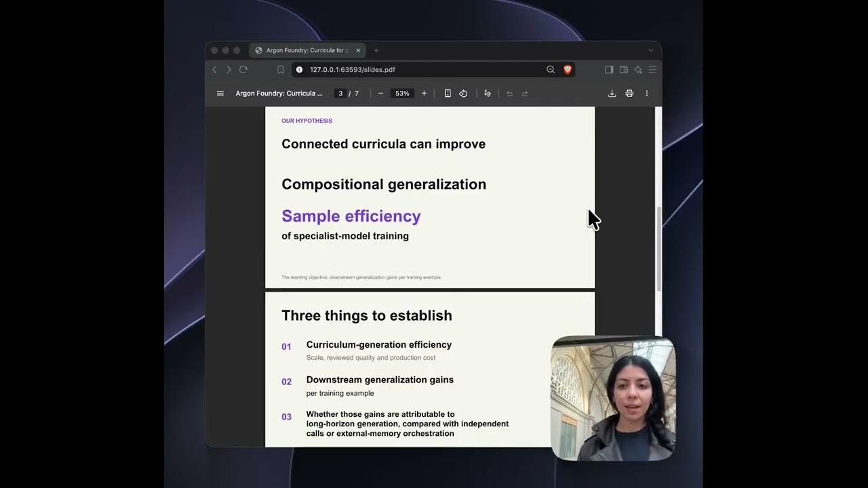Open the Leo AI assistant icon

point(638,69)
